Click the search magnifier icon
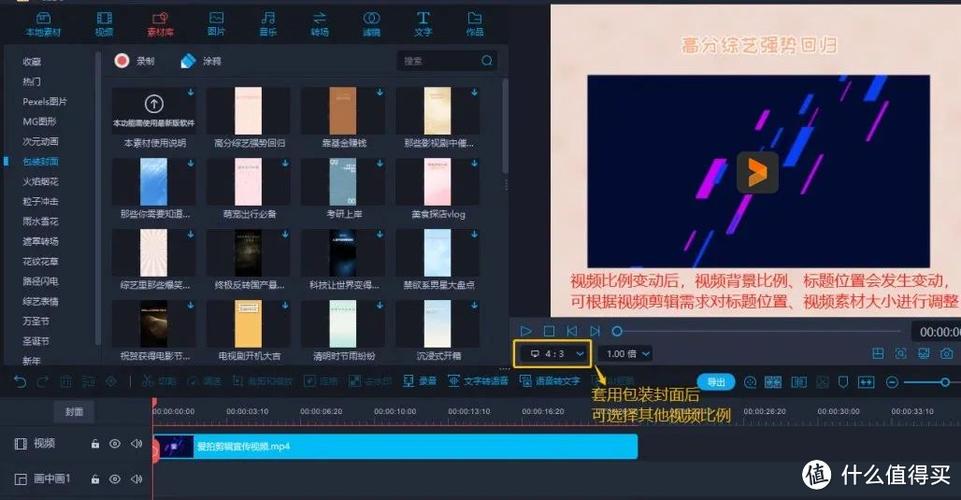 pos(487,61)
